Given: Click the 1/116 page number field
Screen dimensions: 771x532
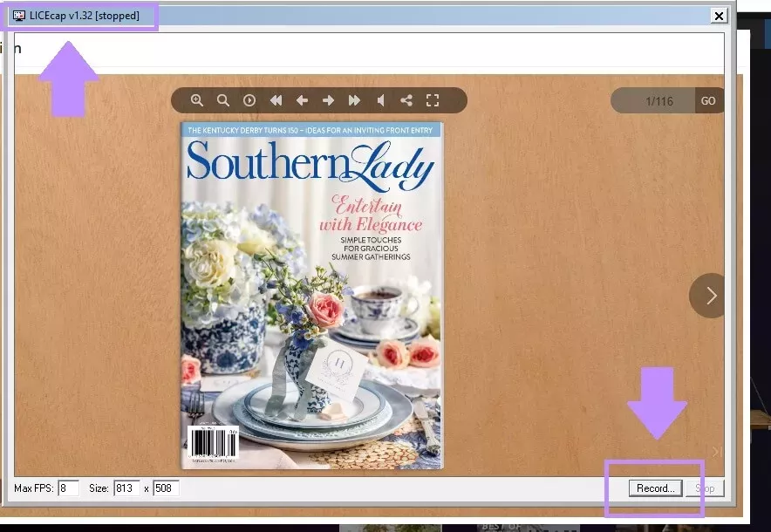Looking at the screenshot, I should pos(653,101).
